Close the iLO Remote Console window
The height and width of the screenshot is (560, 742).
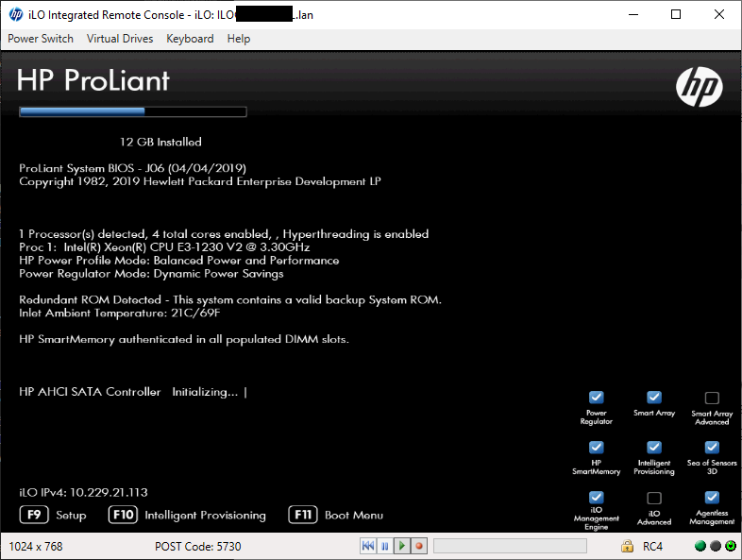coord(718,15)
